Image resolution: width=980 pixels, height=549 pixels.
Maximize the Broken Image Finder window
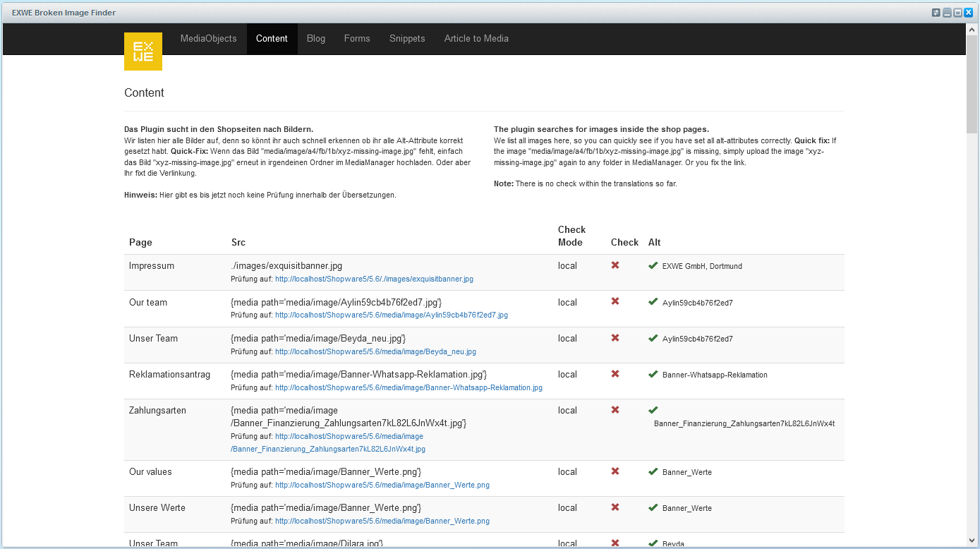point(958,13)
